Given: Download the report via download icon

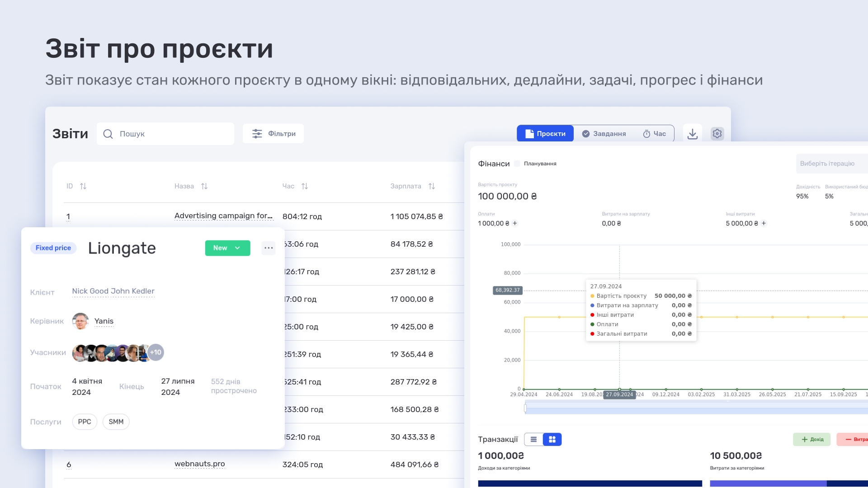Looking at the screenshot, I should [x=693, y=133].
